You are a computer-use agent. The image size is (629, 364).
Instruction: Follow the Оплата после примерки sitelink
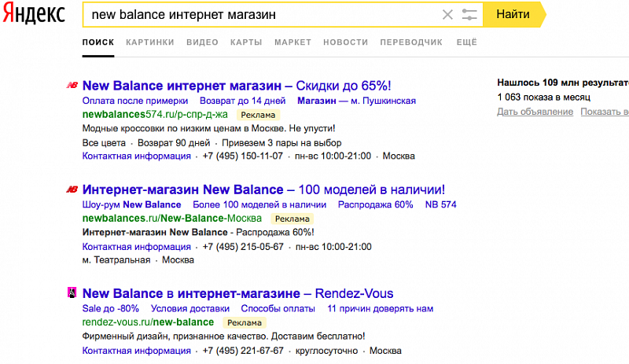coord(134,101)
